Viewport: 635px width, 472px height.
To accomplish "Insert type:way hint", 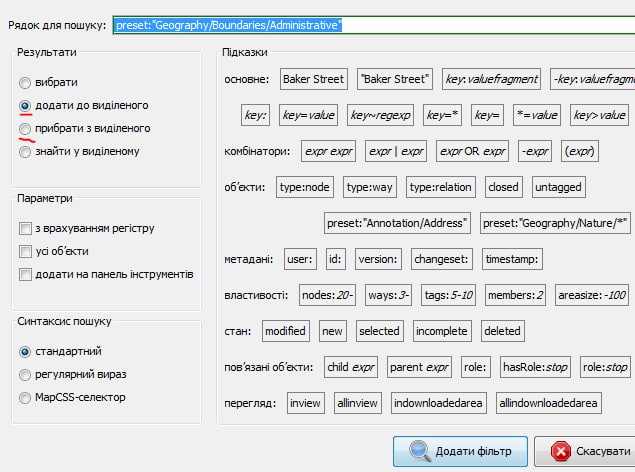I will click(x=370, y=187).
